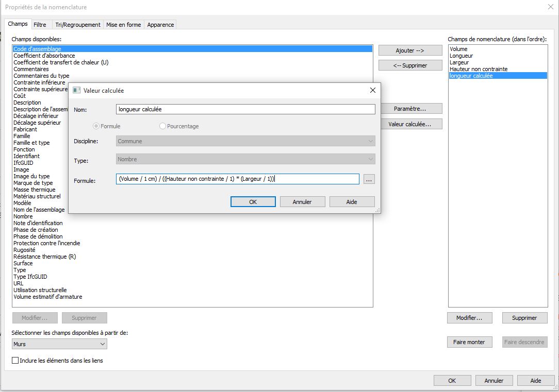This screenshot has width=559, height=392.
Task: Click into the Nom text field
Action: tap(245, 109)
